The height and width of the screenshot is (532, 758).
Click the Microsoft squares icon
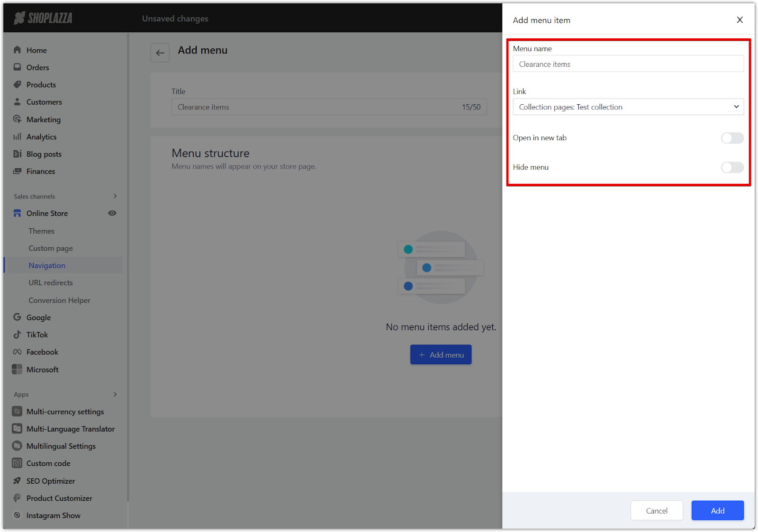17,369
